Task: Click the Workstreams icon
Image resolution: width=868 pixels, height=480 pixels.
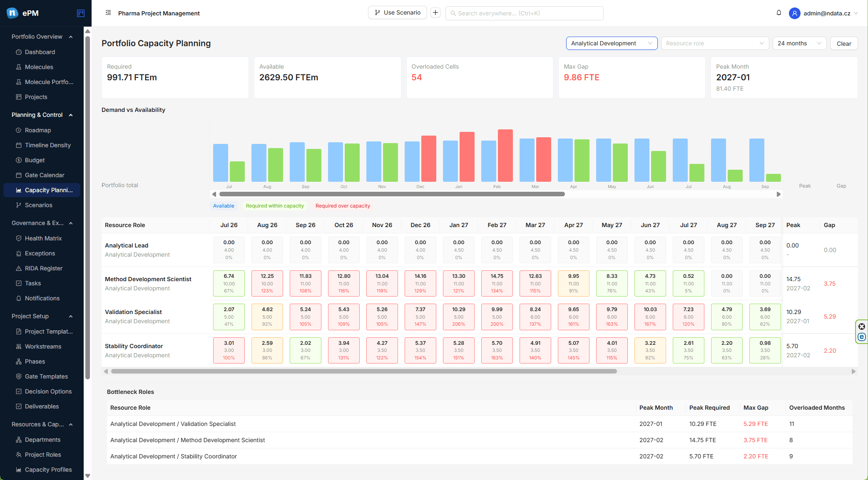Action: click(19, 346)
